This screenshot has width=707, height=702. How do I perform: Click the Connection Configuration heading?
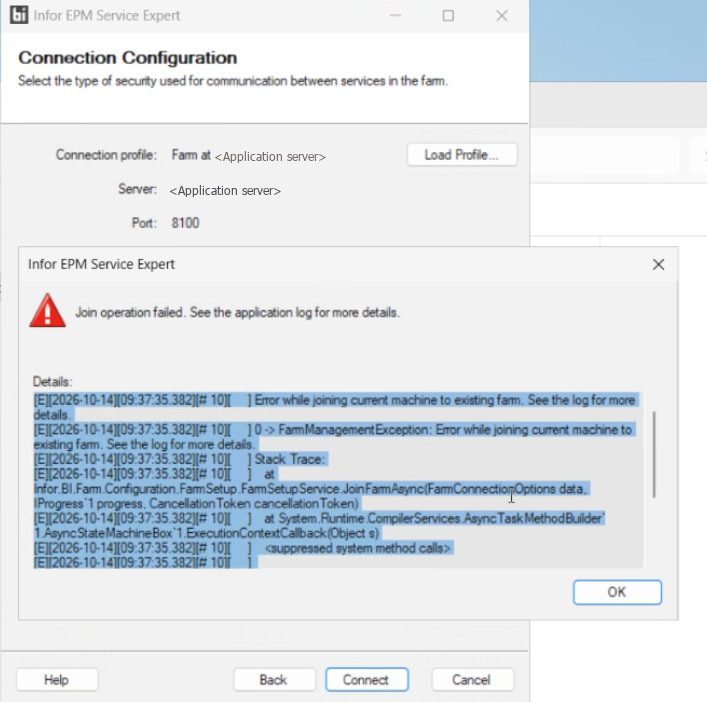pos(128,58)
